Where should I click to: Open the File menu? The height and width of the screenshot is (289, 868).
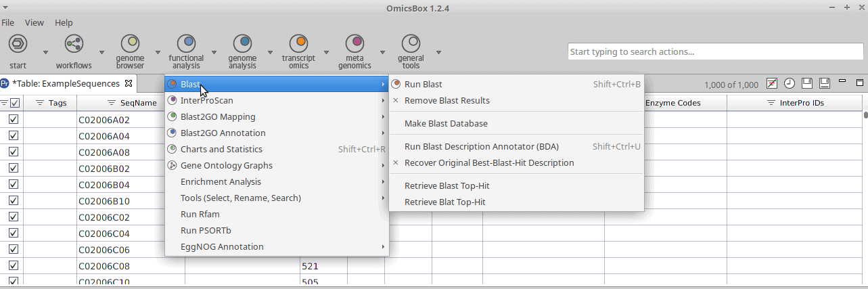(x=8, y=22)
